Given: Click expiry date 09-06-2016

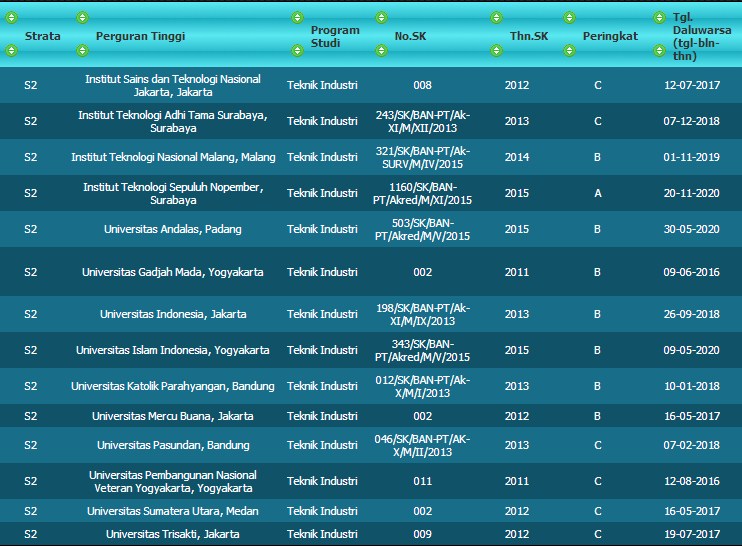Looking at the screenshot, I should [x=691, y=272].
